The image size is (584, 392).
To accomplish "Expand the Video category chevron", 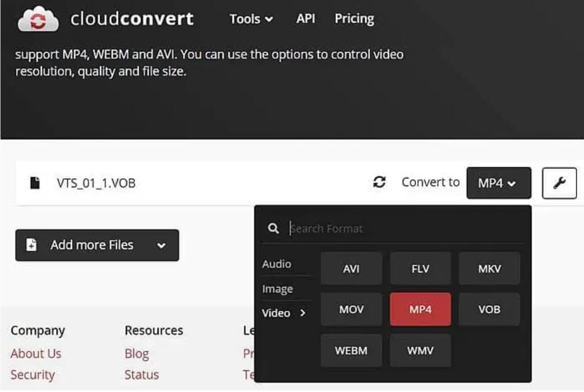I will coord(302,313).
